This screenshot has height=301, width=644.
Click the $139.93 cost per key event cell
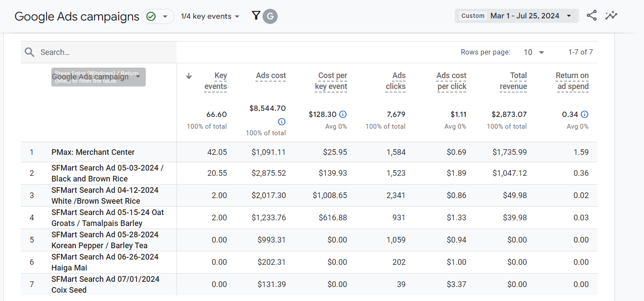(x=333, y=173)
